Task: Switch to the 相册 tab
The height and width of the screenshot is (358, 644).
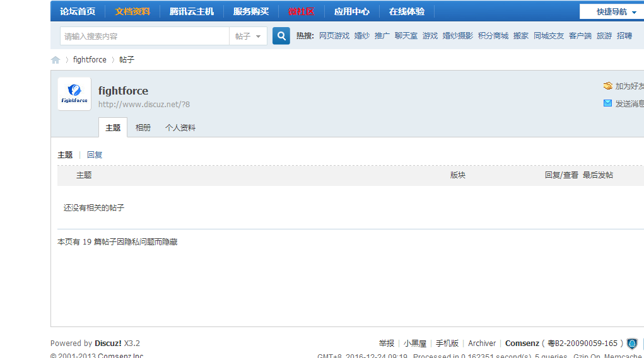Action: (143, 128)
